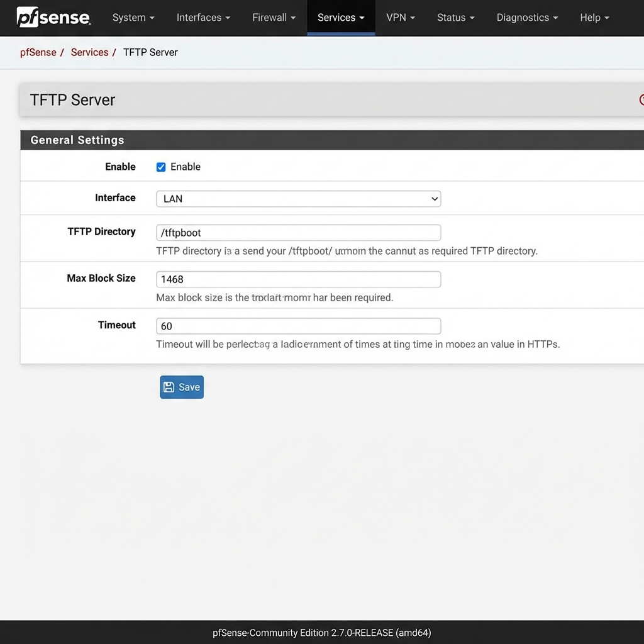Image resolution: width=644 pixels, height=644 pixels.
Task: Uncheck the Enable checkbox
Action: coord(161,167)
